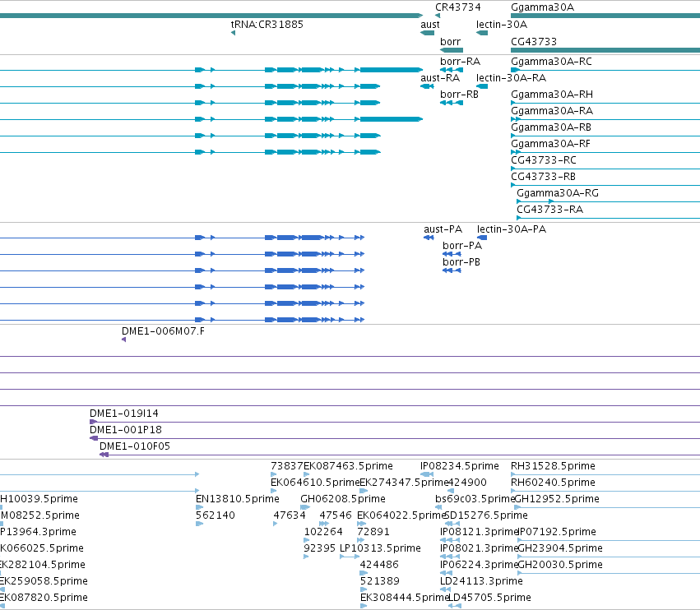The width and height of the screenshot is (700, 610).
Task: Click the DME1-010F05 purple arrow glyph
Action: click(x=104, y=455)
